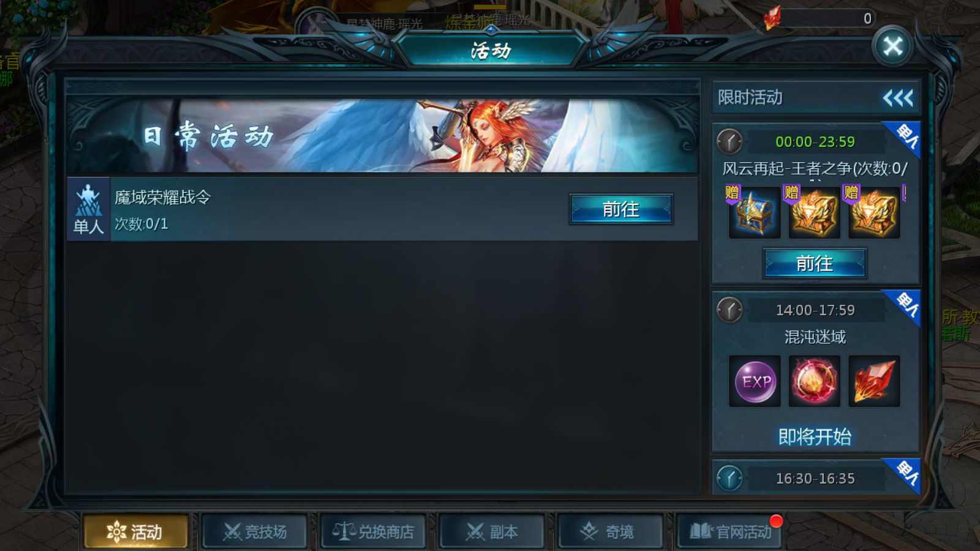The image size is (980, 551).
Task: Open the 奇境 tab
Action: [x=611, y=531]
